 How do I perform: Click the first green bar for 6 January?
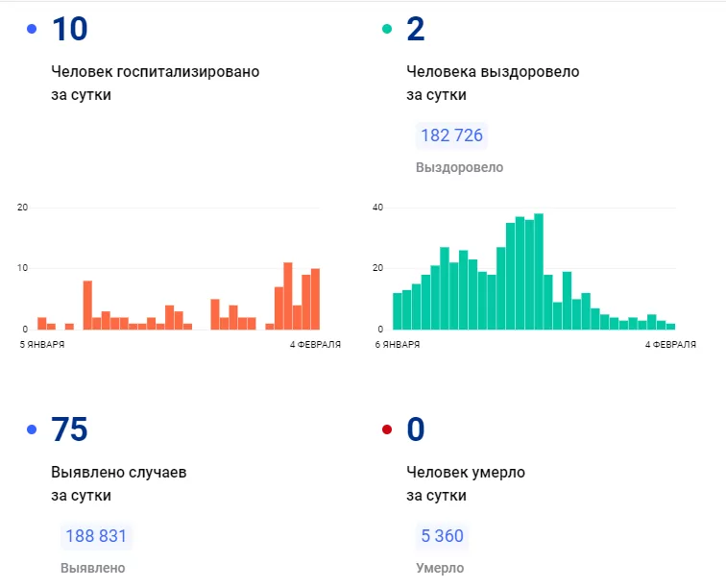[398, 311]
